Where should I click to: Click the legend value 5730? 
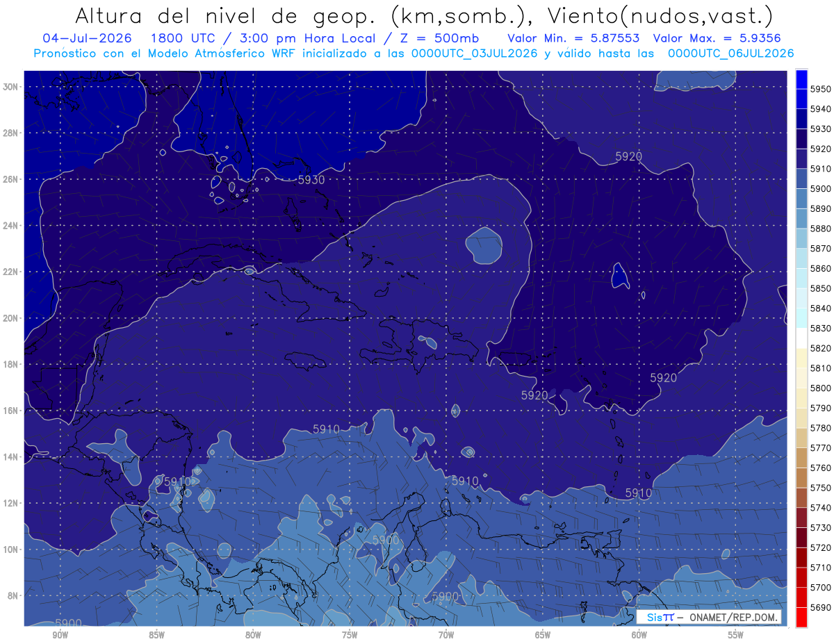coord(821,528)
